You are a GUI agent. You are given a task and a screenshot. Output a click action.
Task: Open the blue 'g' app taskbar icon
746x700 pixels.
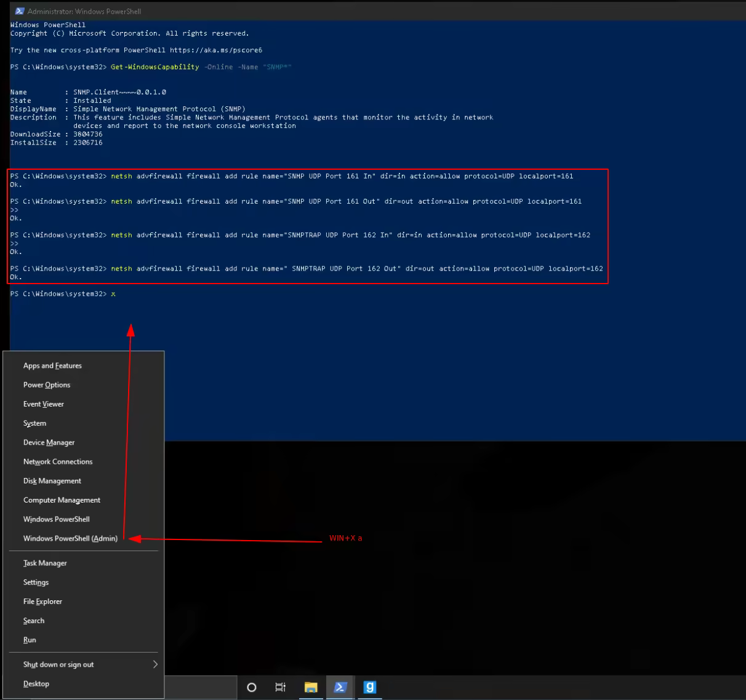coord(369,687)
